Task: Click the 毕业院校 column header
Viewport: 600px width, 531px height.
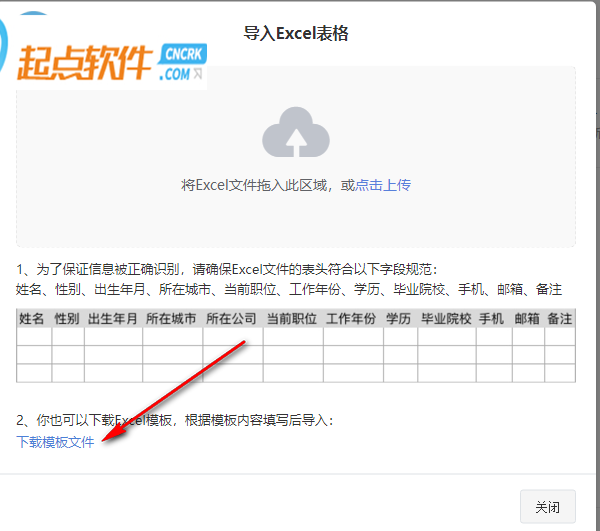Action: pyautogui.click(x=446, y=318)
